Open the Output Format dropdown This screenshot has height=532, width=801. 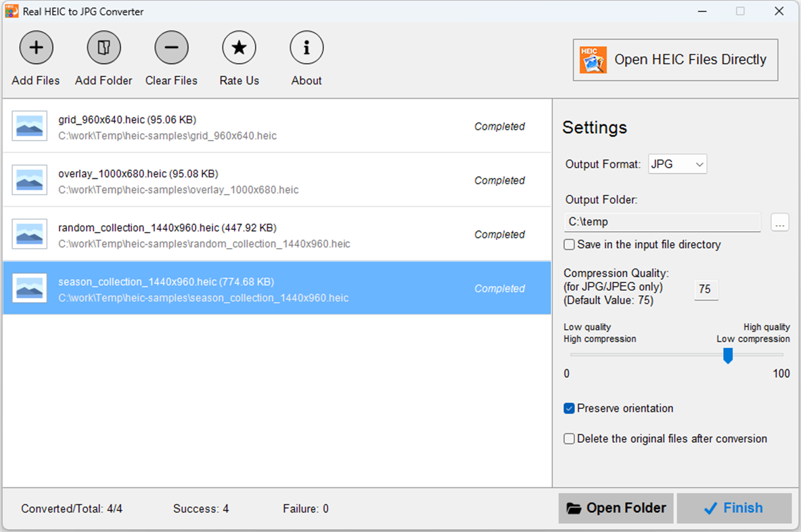click(697, 164)
